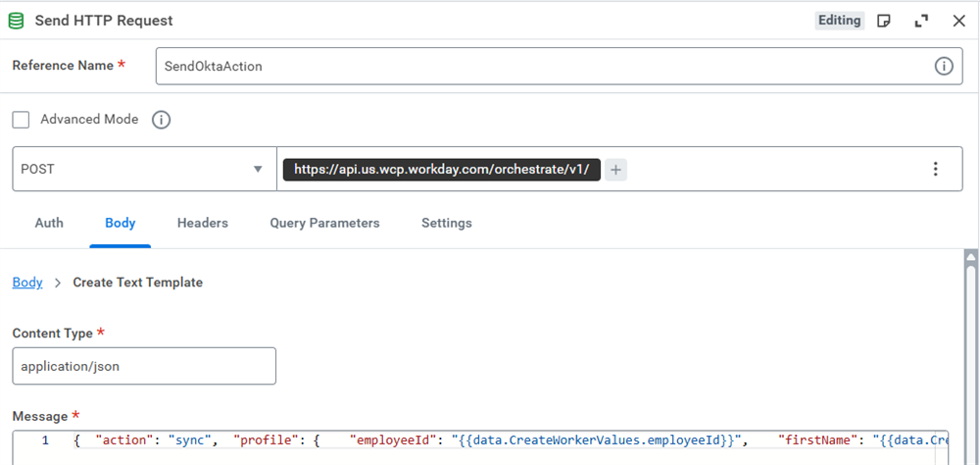
Task: Close the Send HTTP Request panel
Action: tap(958, 21)
